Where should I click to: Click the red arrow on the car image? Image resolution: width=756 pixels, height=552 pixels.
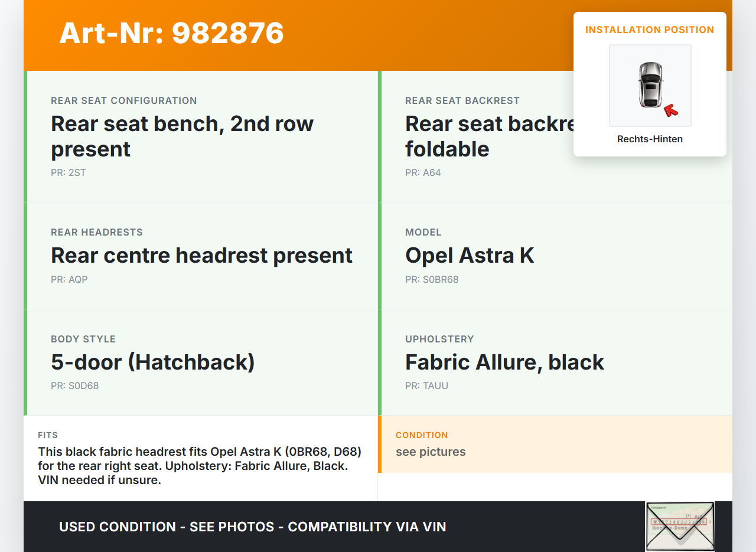point(671,110)
